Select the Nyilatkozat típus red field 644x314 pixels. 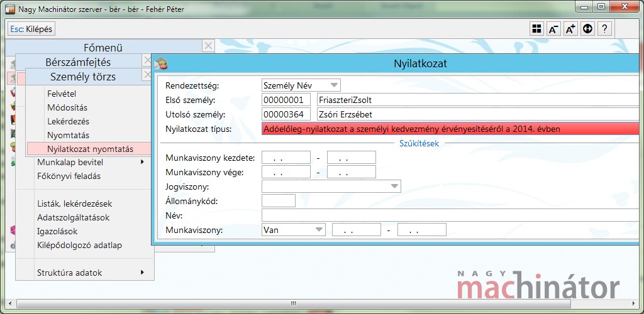[450, 128]
